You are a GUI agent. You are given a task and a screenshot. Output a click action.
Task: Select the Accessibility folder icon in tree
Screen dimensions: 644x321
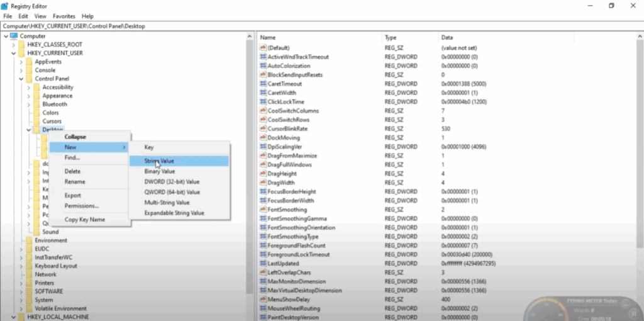click(36, 87)
